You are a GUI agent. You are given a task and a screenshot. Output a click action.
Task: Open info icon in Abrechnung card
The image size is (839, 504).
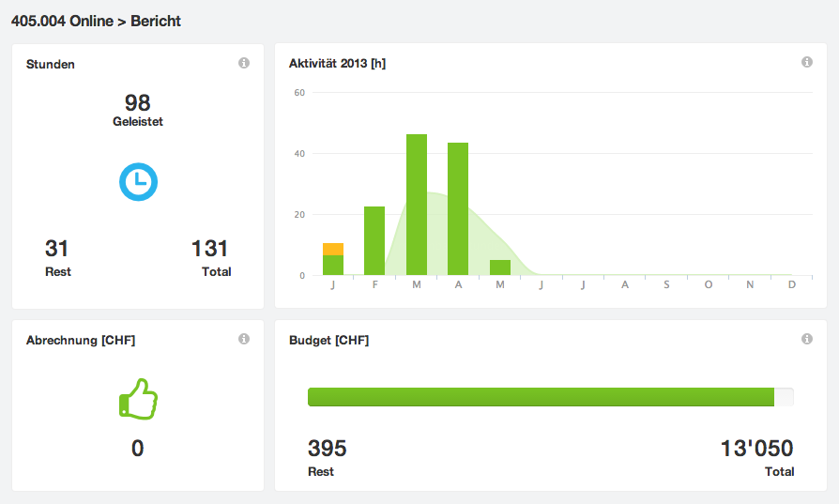(244, 339)
